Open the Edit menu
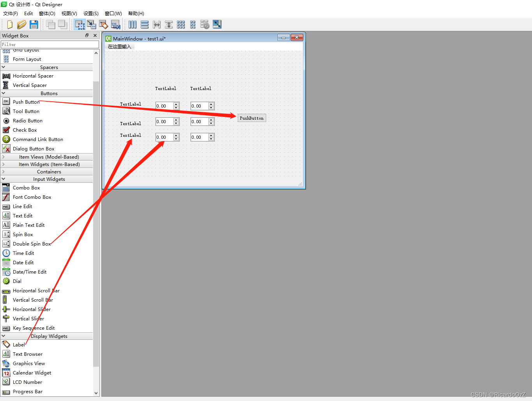Viewport: 532px width, 401px height. click(x=28, y=14)
